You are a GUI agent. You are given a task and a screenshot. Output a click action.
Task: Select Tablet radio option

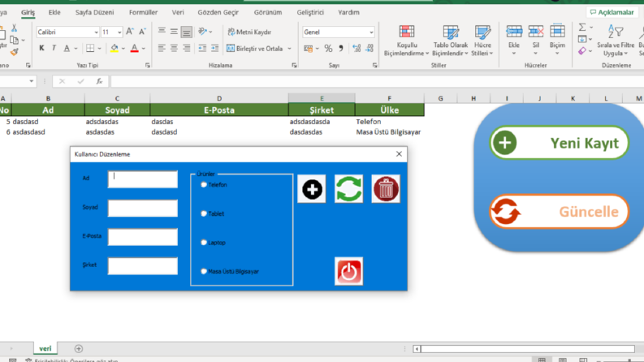tap(204, 213)
